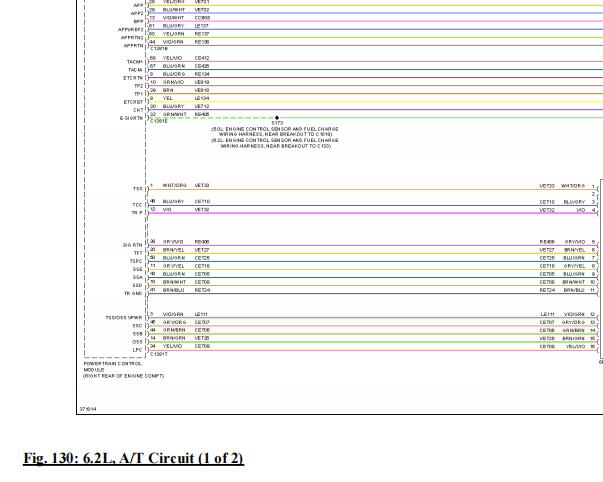The width and height of the screenshot is (603, 482).
Task: Click the splice dot on the E-SIGRTN wire
Action: [277, 118]
